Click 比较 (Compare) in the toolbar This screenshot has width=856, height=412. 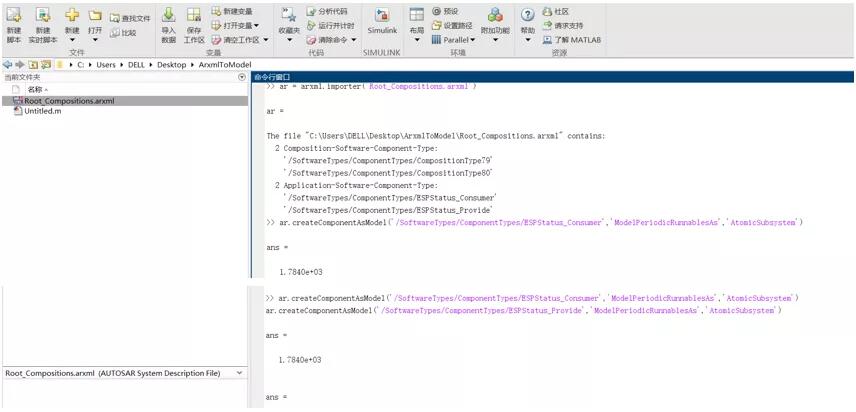pyautogui.click(x=123, y=33)
